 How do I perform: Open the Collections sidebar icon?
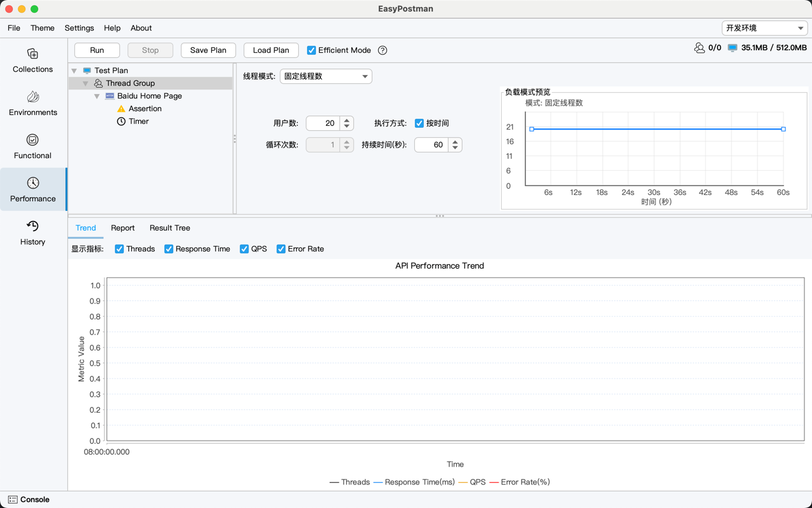33,54
